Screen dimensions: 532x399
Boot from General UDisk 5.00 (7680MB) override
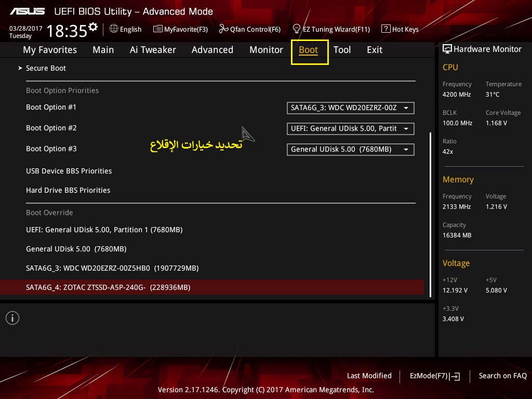(x=76, y=249)
